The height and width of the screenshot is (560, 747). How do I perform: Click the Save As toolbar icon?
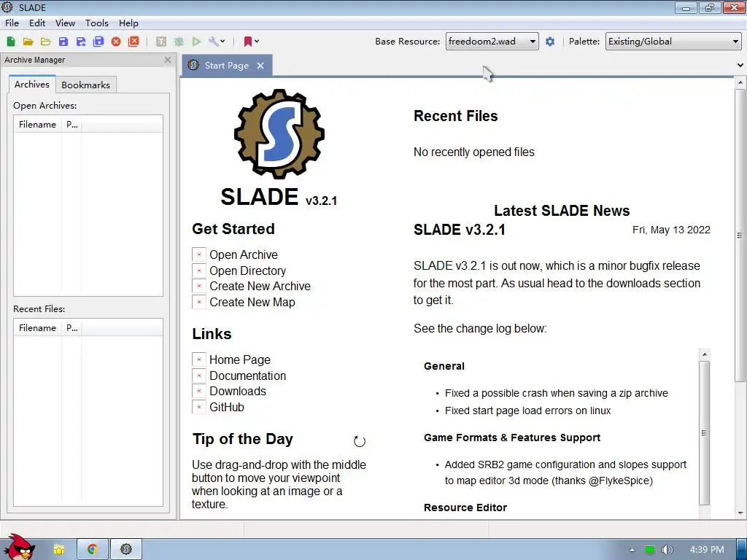81,42
